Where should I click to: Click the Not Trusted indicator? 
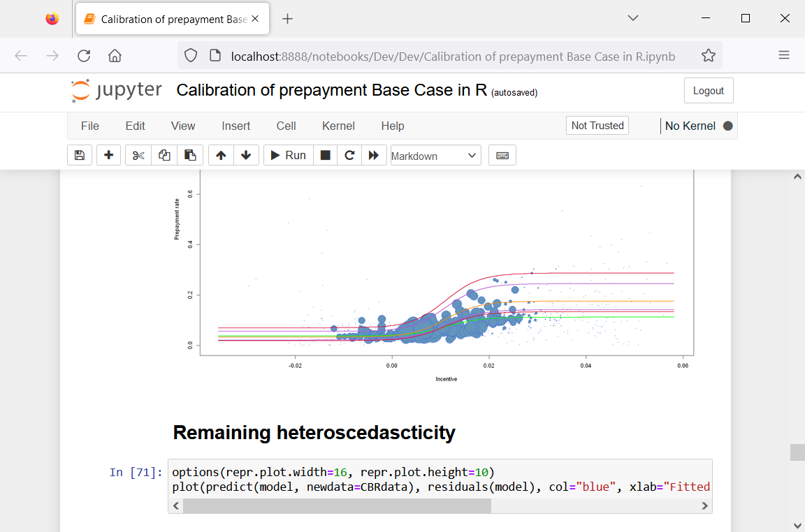pyautogui.click(x=597, y=126)
